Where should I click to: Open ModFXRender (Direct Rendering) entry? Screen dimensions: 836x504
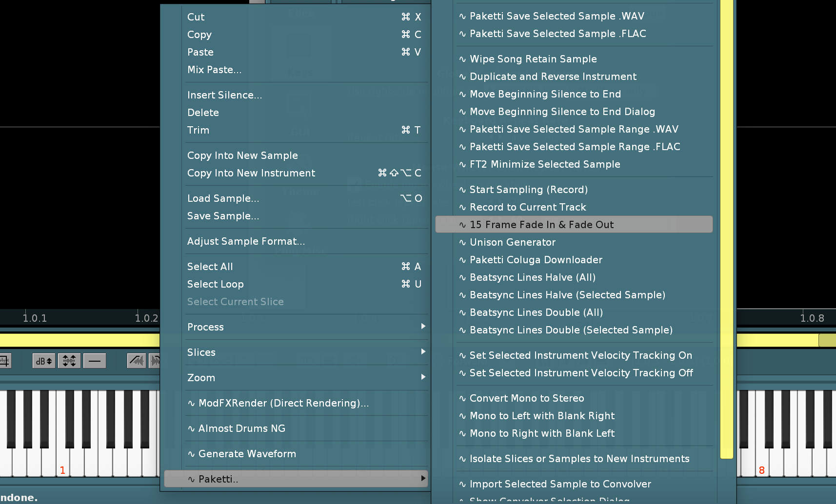[x=283, y=403]
